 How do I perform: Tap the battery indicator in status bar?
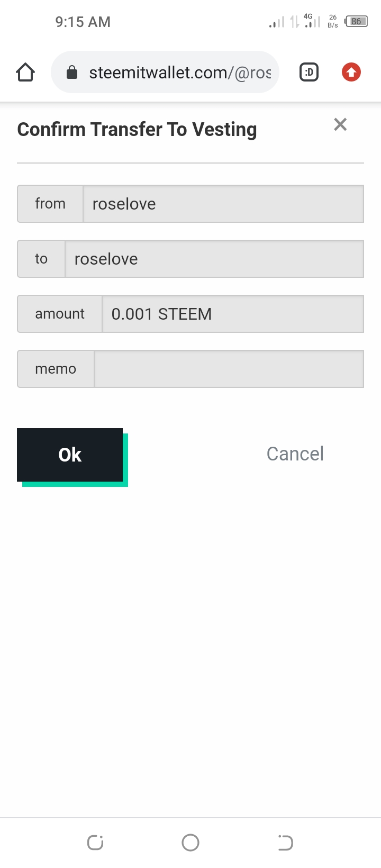coord(357,22)
